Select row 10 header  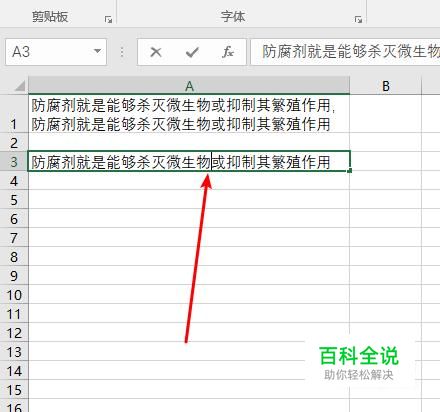pyautogui.click(x=14, y=295)
